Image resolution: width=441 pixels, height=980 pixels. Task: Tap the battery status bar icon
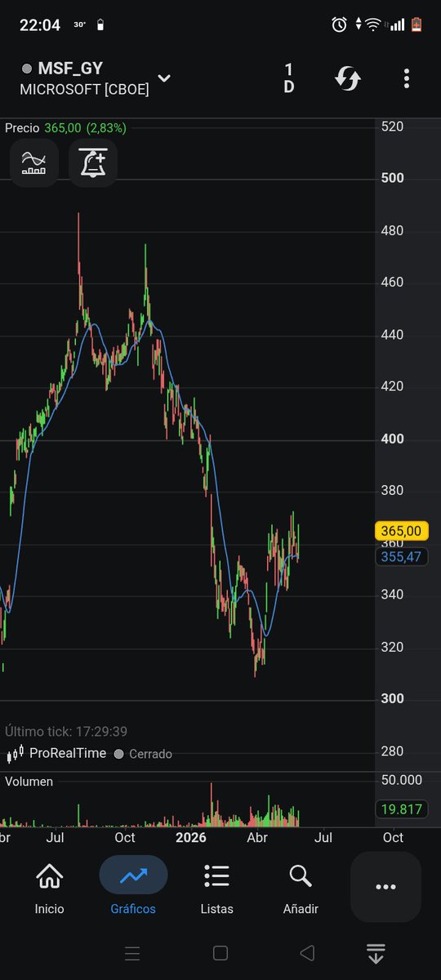coord(416,25)
